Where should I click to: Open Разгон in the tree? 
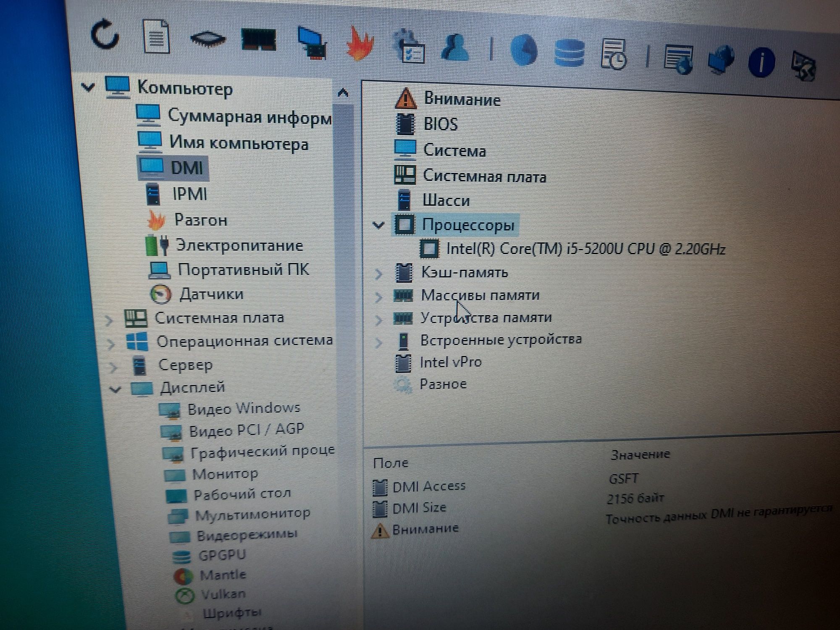pyautogui.click(x=188, y=220)
